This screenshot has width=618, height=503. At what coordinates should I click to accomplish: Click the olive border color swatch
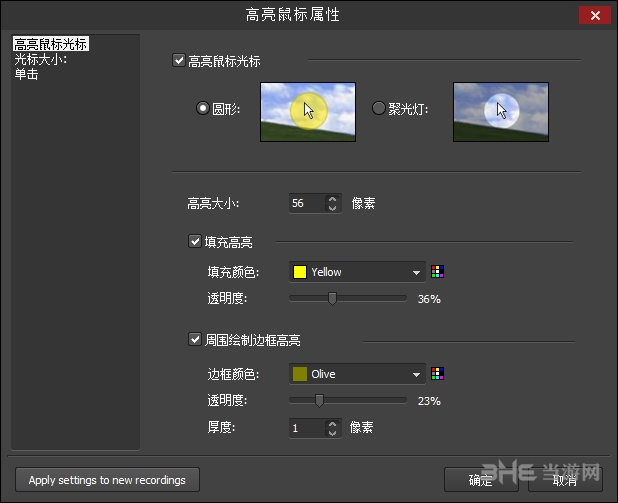click(300, 374)
